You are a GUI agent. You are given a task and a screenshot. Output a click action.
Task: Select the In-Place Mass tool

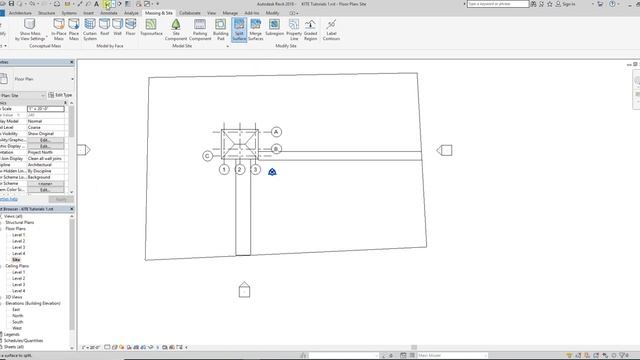pos(59,29)
